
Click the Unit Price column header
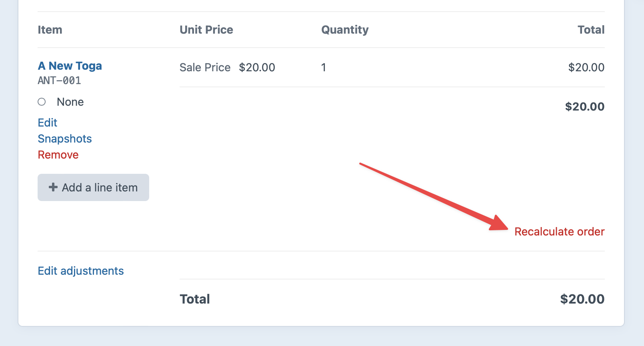click(x=206, y=30)
